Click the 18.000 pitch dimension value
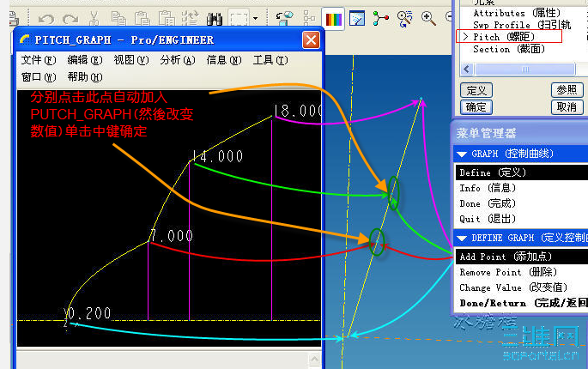588x369 pixels. pyautogui.click(x=298, y=111)
